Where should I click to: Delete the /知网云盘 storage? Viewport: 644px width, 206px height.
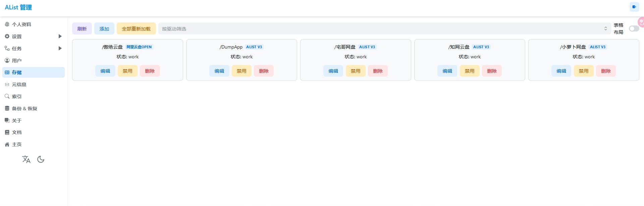tap(492, 71)
